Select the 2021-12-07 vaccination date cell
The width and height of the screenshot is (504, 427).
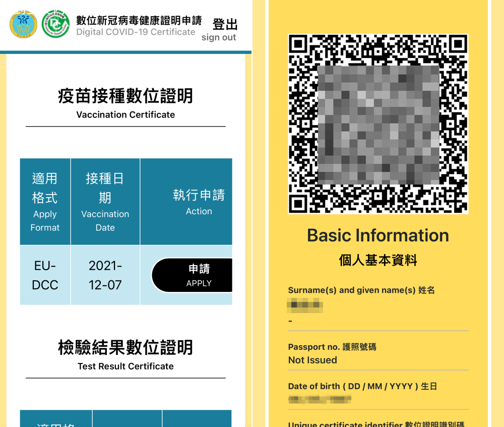point(105,275)
